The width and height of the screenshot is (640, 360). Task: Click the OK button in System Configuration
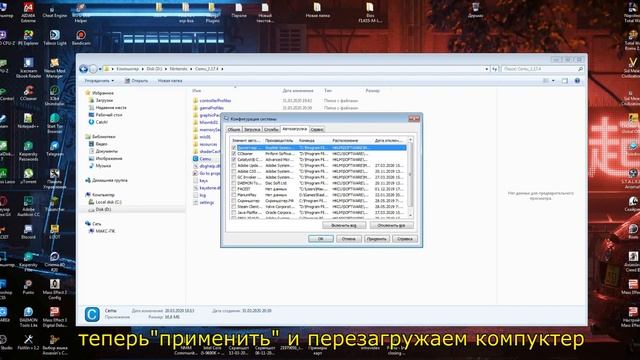pyautogui.click(x=321, y=239)
